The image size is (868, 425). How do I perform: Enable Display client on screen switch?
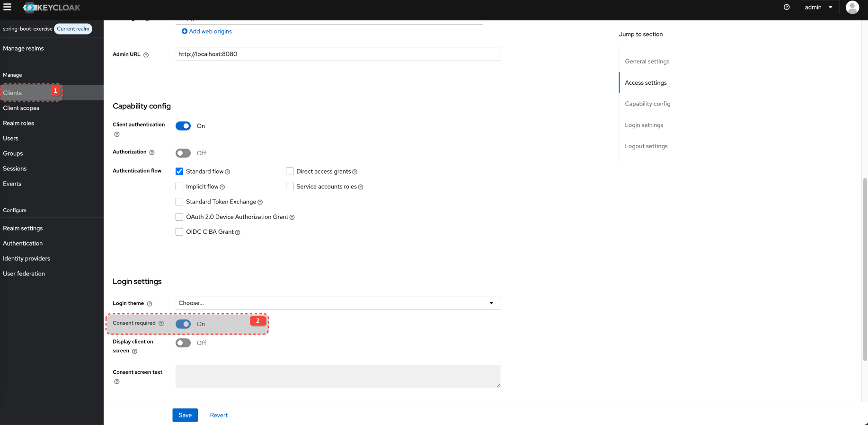click(183, 343)
